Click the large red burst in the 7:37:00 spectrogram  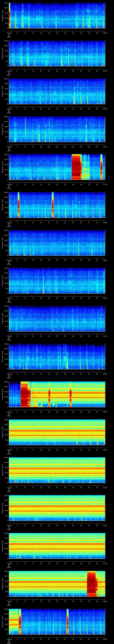coord(92,584)
